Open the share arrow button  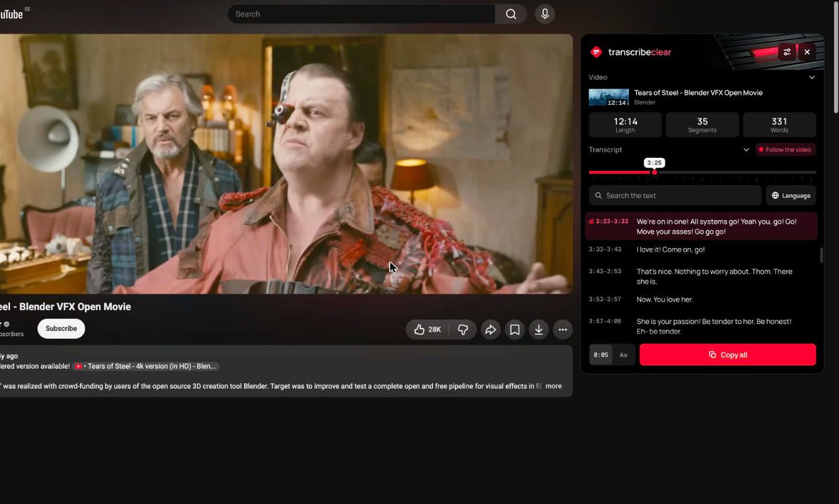tap(490, 330)
